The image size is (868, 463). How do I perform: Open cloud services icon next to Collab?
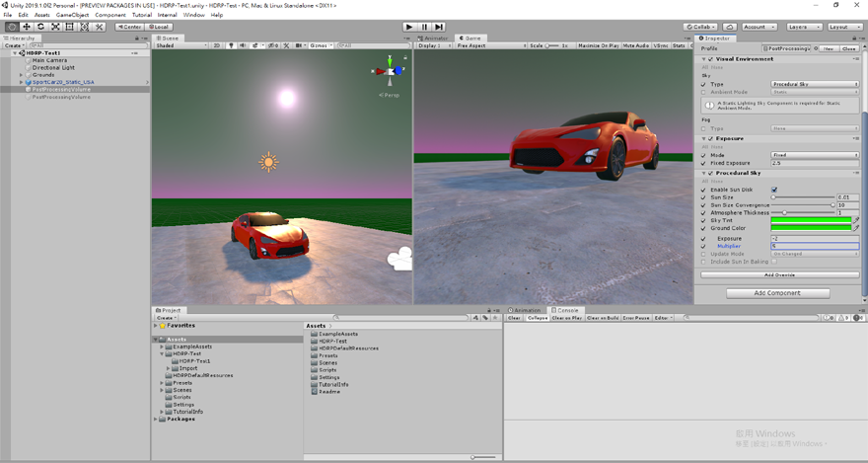(x=729, y=27)
